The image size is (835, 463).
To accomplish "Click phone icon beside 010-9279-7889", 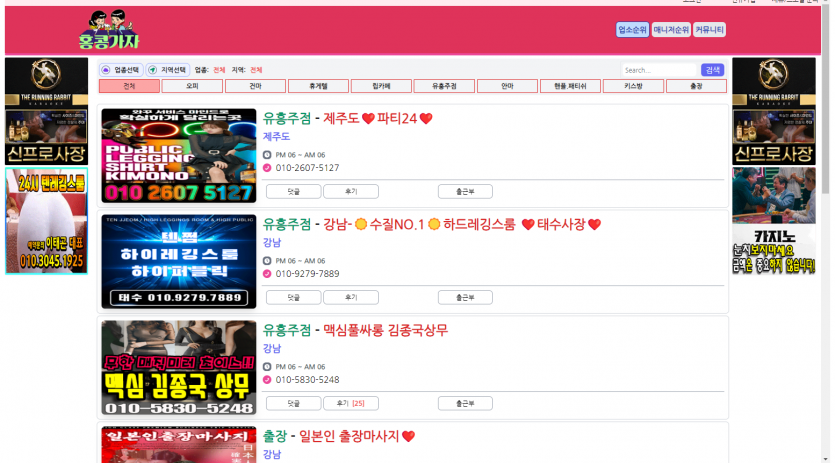I will [267, 274].
